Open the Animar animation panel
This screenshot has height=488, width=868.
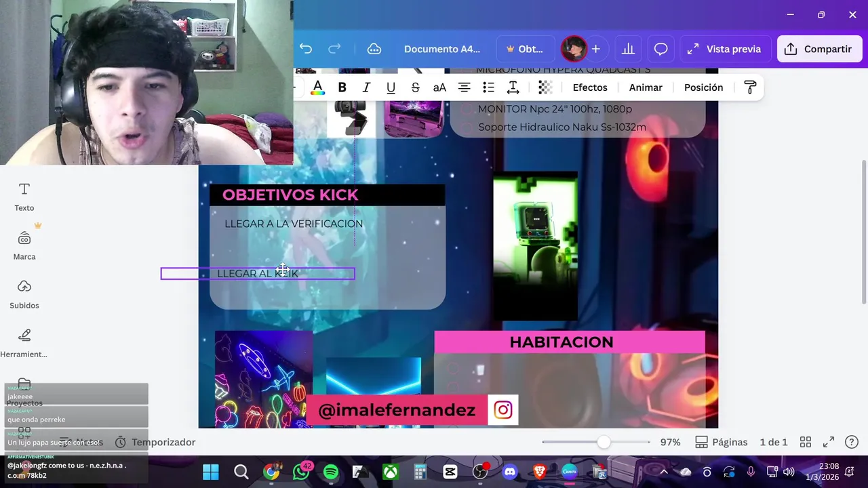[646, 87]
